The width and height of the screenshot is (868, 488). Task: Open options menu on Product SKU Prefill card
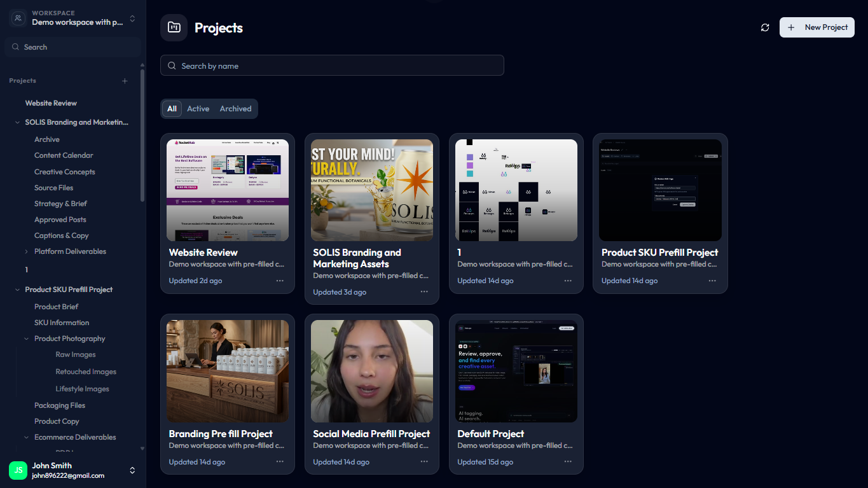[x=712, y=281]
